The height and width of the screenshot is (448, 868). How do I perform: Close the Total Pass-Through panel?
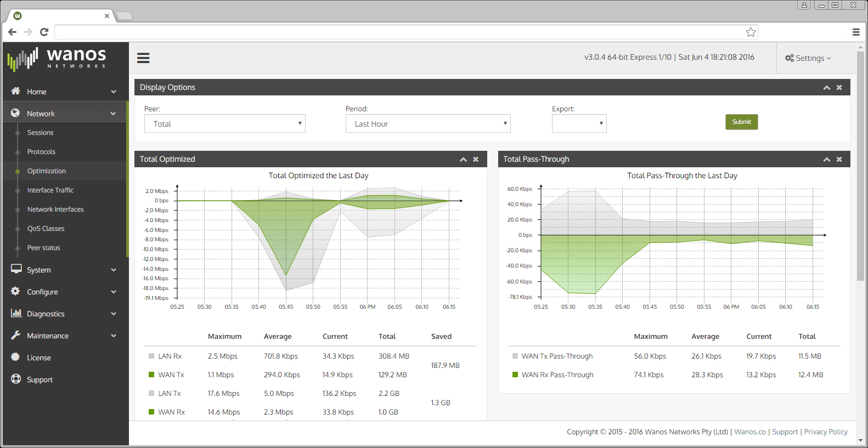pos(839,160)
